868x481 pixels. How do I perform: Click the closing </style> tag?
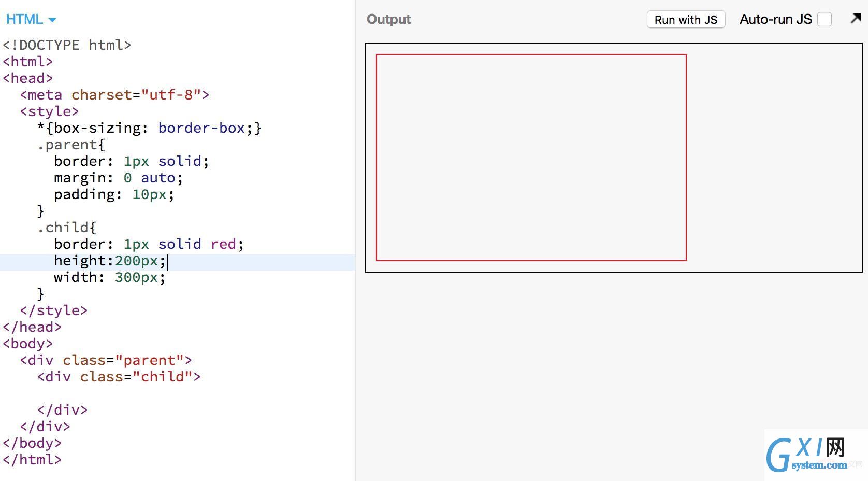point(54,310)
